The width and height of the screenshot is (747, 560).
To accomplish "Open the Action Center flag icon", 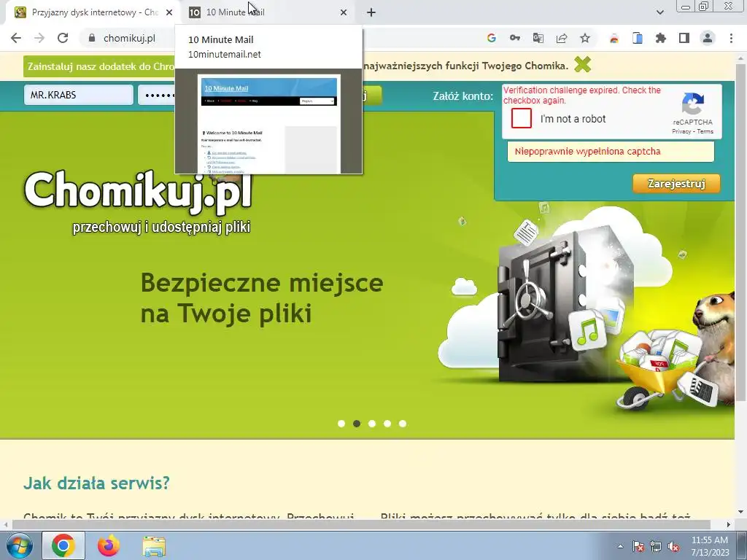I will 638,546.
